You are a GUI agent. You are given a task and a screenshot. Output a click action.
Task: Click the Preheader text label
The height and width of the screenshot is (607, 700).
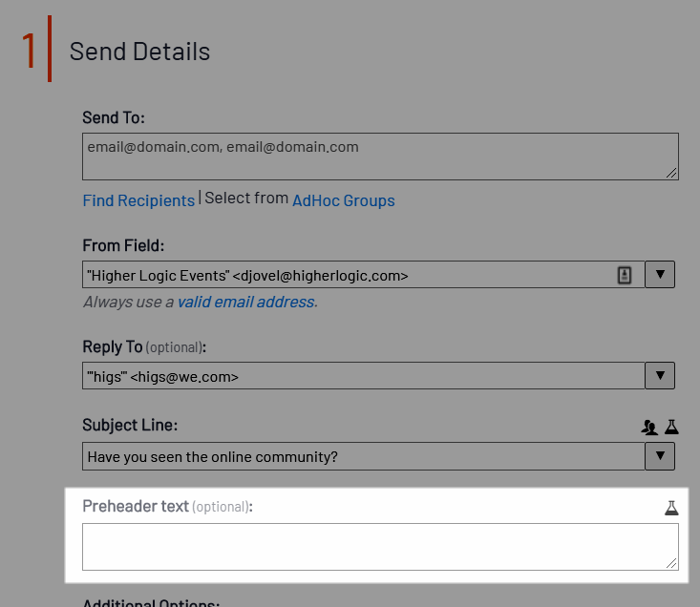pyautogui.click(x=136, y=506)
